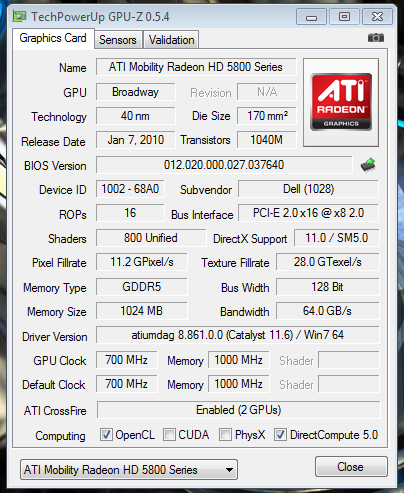Maximize the GPU-Z window
404x493 pixels.
(x=344, y=17)
